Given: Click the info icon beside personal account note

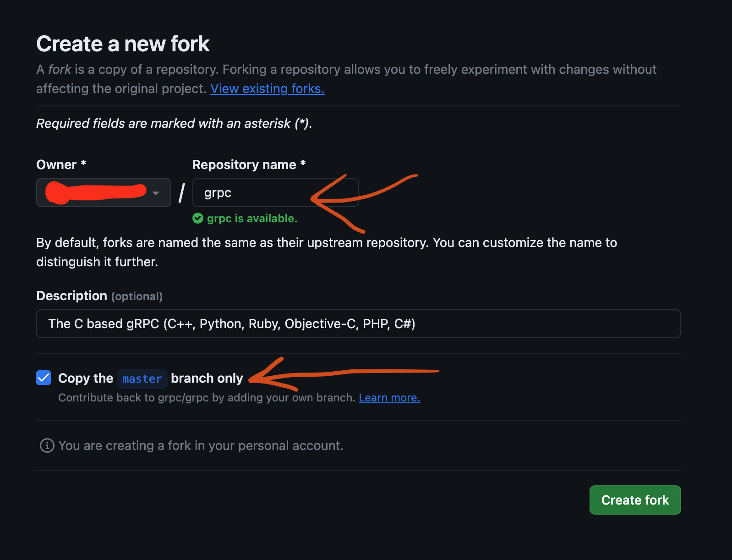Looking at the screenshot, I should click(47, 445).
